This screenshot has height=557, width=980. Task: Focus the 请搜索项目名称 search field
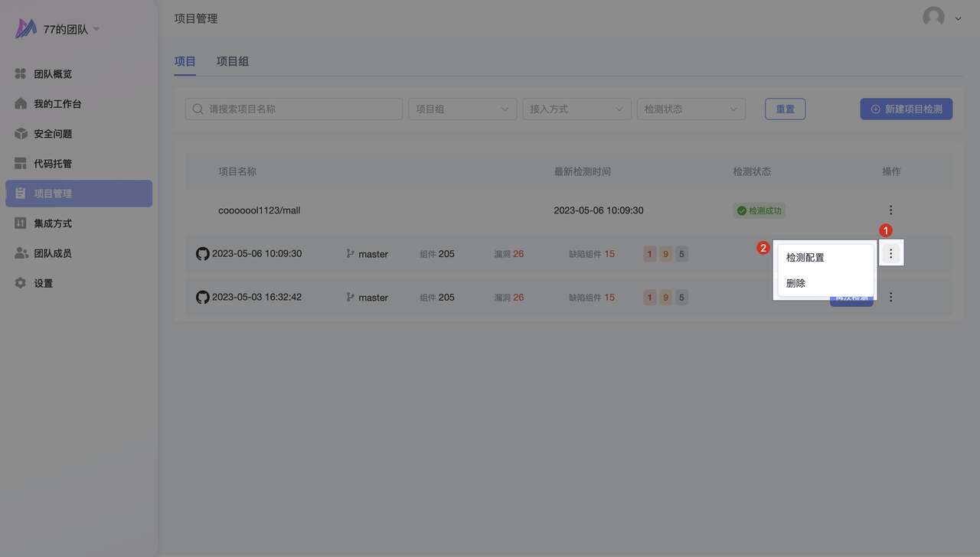[x=294, y=109]
